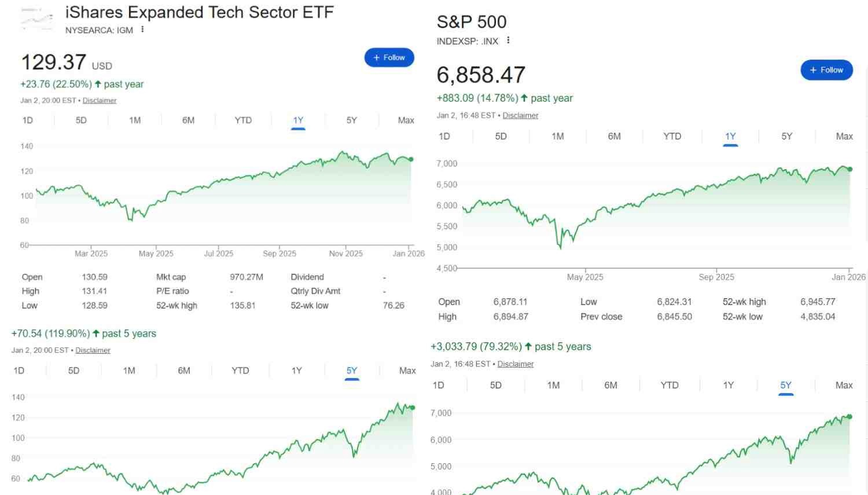The width and height of the screenshot is (868, 495).
Task: Follow the S&P 500 index
Action: 826,70
